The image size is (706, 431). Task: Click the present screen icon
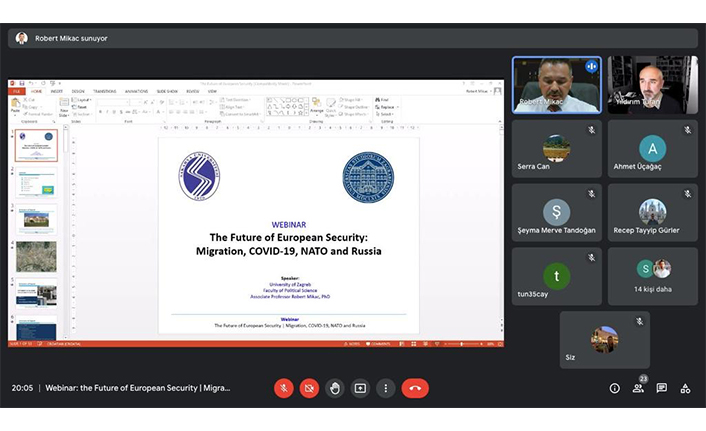360,388
